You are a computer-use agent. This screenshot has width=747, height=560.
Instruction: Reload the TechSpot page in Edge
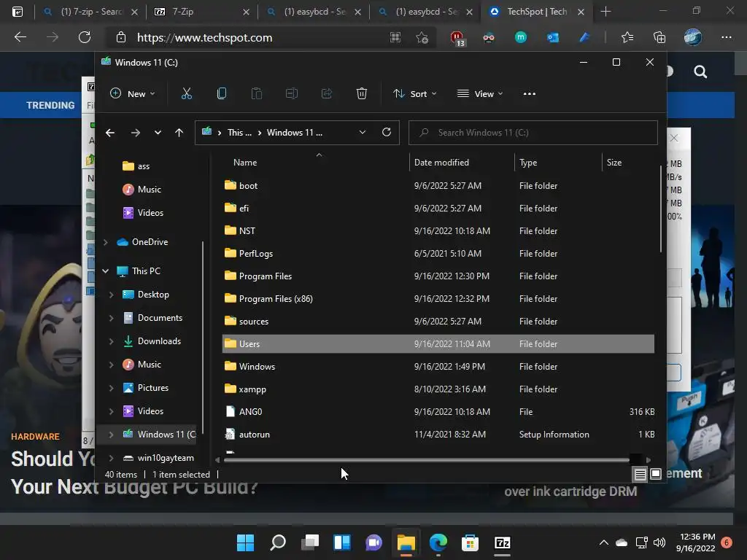coord(85,38)
